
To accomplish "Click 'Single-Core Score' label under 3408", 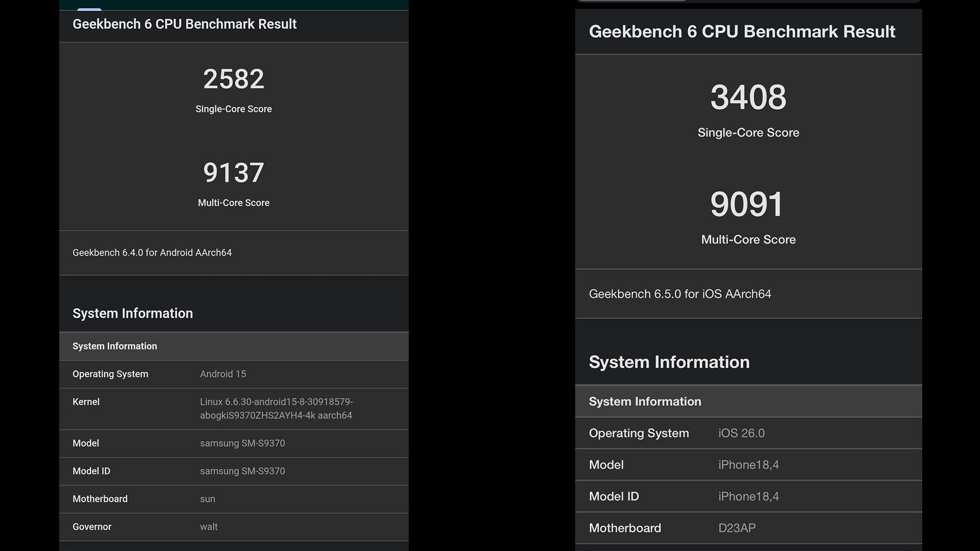I will click(x=748, y=133).
